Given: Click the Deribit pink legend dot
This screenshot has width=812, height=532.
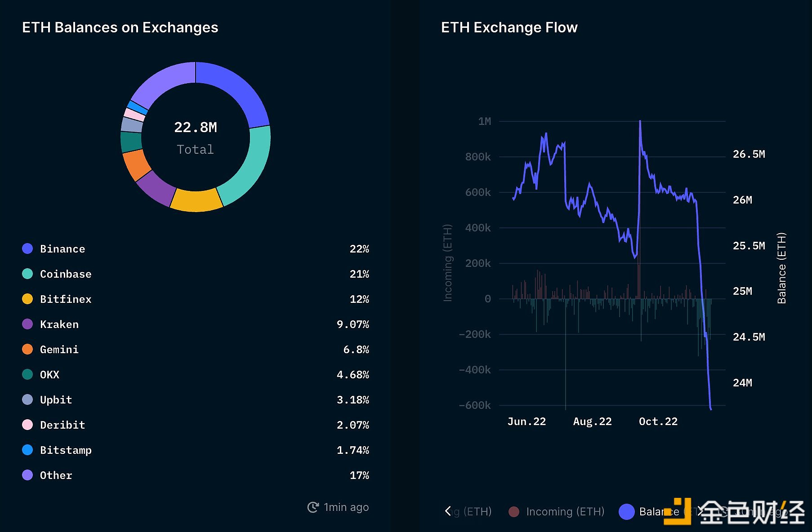Looking at the screenshot, I should coord(27,425).
